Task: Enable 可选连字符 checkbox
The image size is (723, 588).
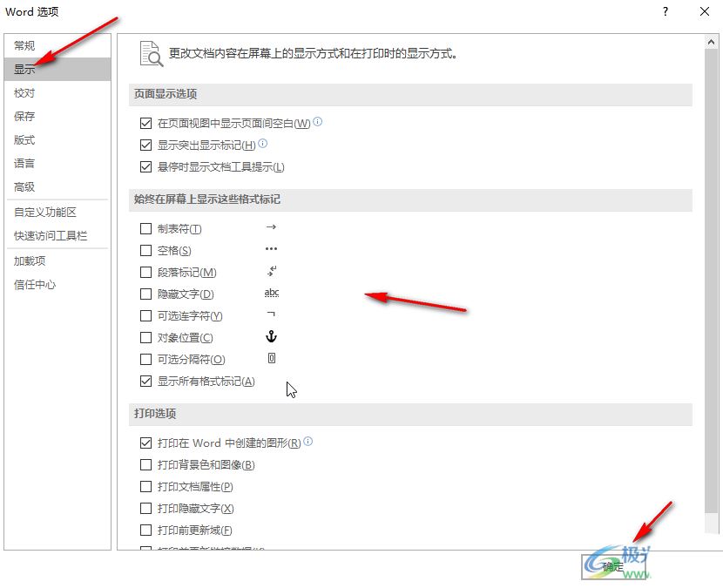Action: pyautogui.click(x=145, y=316)
